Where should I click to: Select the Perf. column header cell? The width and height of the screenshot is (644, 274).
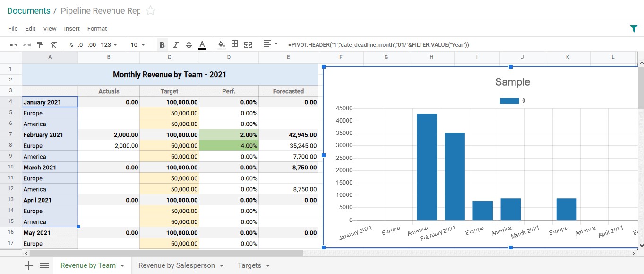[229, 91]
